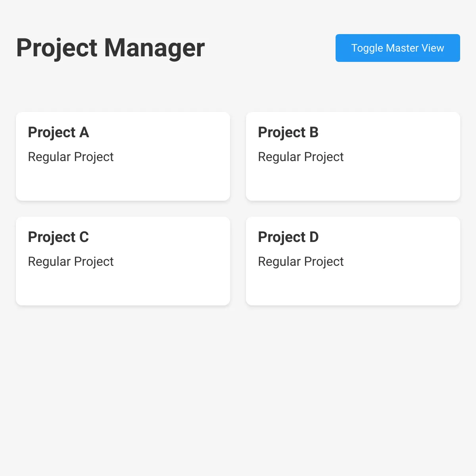
Task: Click the Project A title
Action: [x=58, y=132]
